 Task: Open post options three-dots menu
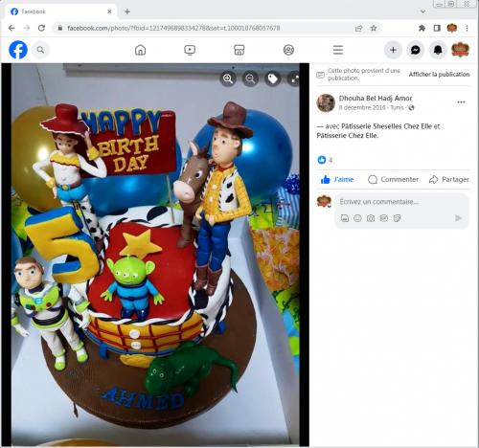click(461, 102)
